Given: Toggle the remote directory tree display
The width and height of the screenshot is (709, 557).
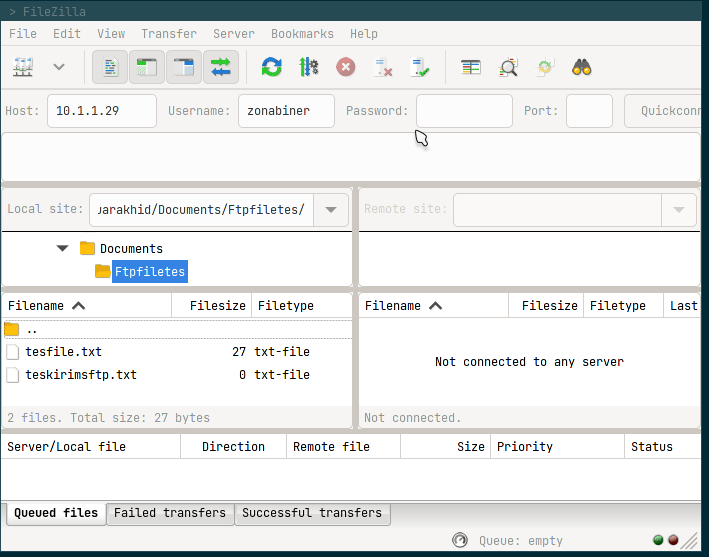Looking at the screenshot, I should click(x=184, y=67).
